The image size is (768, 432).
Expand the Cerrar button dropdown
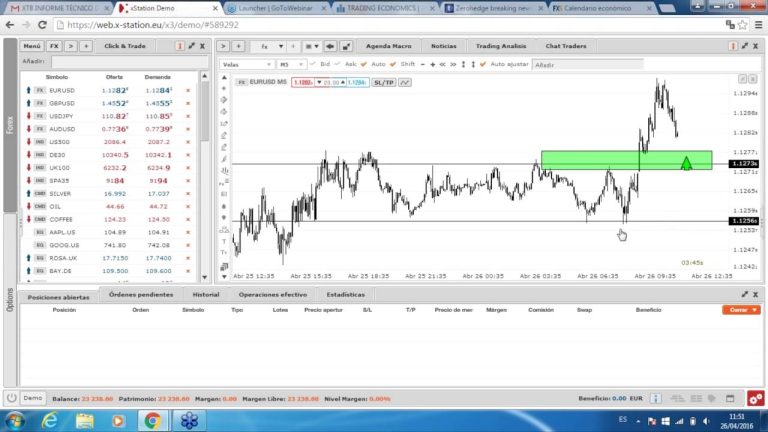(754, 310)
